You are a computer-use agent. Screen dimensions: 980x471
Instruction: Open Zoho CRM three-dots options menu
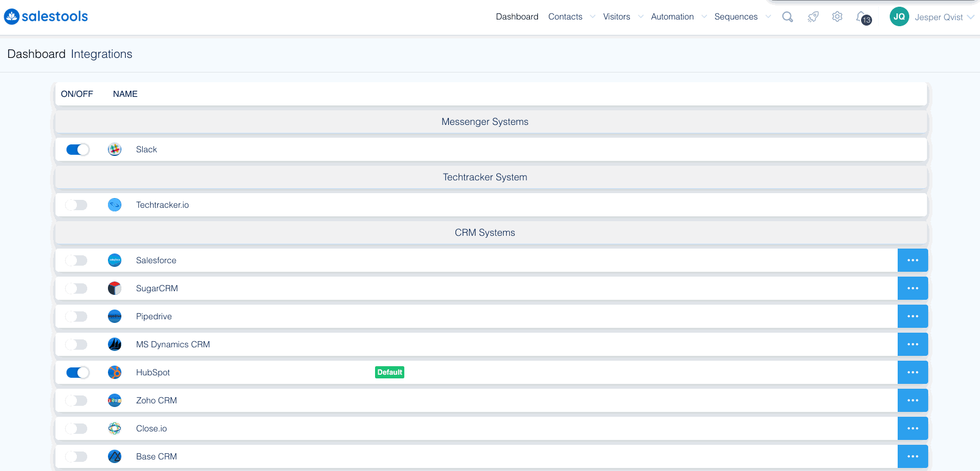coord(913,400)
